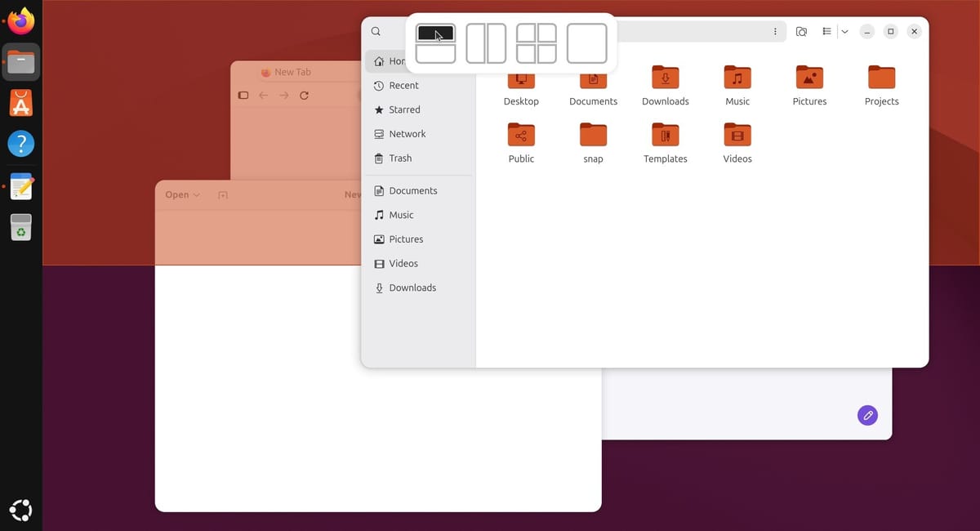Expand the dropdown arrow beside Open

point(196,195)
